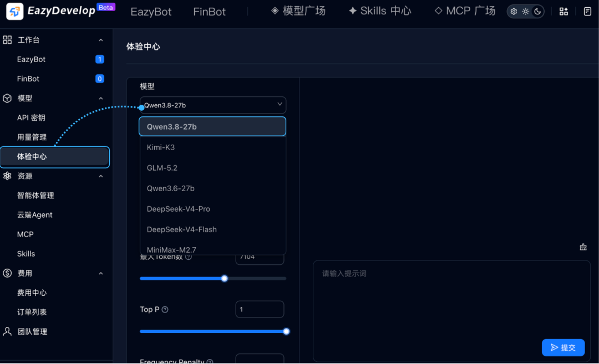This screenshot has width=599, height=364.
Task: Click the diamond outline icon of MCP 广场
Action: point(439,11)
